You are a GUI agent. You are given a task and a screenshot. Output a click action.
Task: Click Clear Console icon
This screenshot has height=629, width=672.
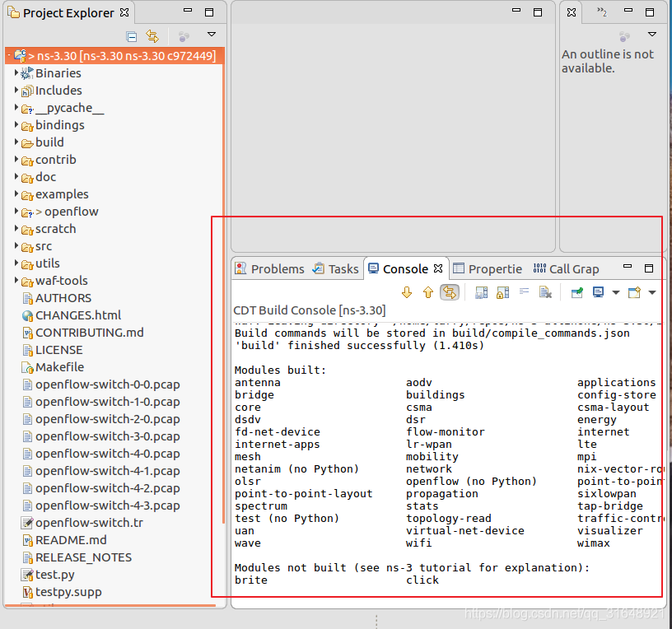[545, 292]
